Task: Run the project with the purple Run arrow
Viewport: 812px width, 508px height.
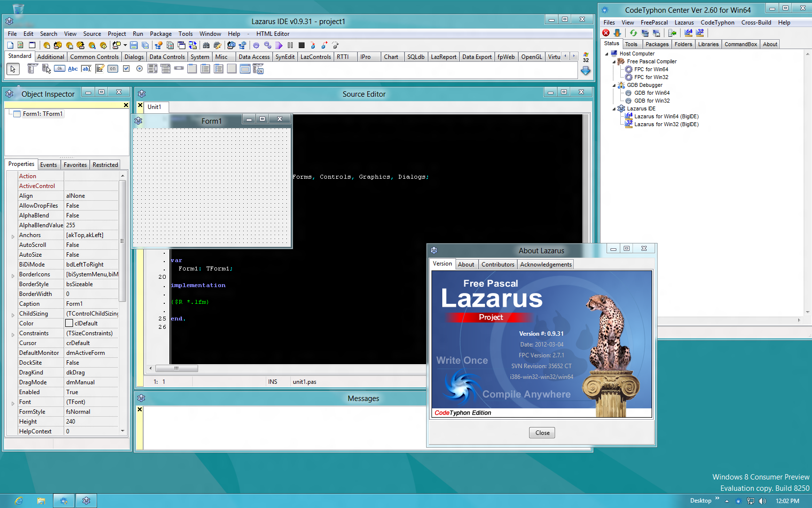Action: click(x=279, y=45)
